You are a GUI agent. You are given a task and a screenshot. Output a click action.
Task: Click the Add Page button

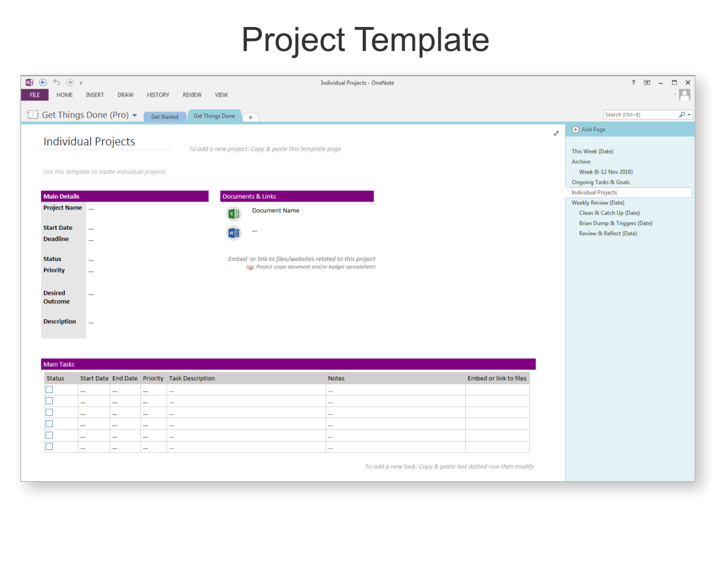(588, 130)
